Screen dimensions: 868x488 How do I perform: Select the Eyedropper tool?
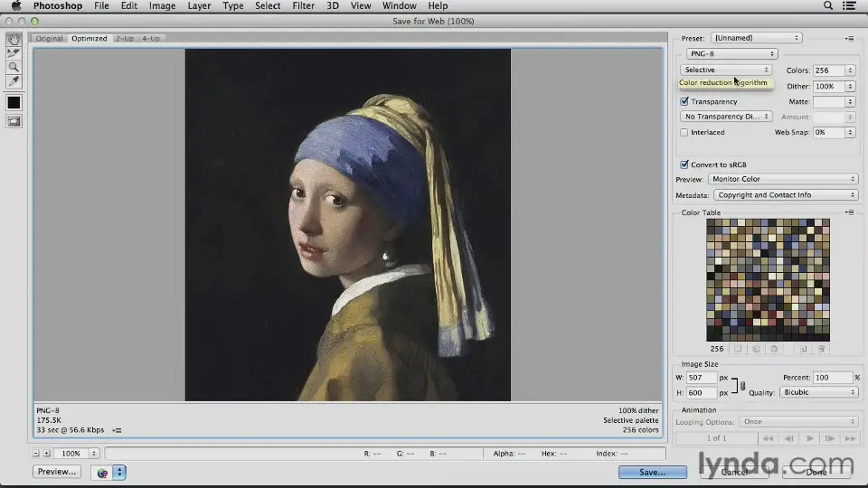14,81
